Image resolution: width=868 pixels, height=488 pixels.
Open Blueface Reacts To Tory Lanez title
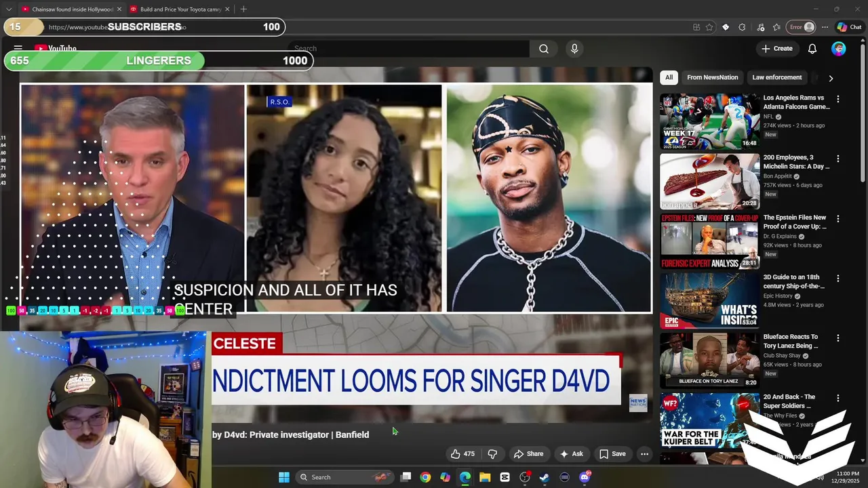click(791, 341)
